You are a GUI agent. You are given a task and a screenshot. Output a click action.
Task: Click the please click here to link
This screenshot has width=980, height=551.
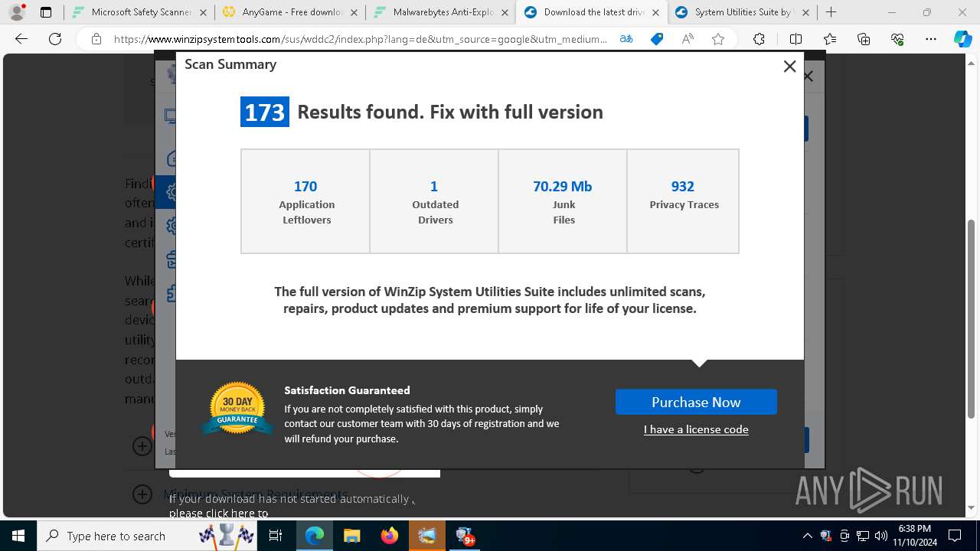click(218, 514)
